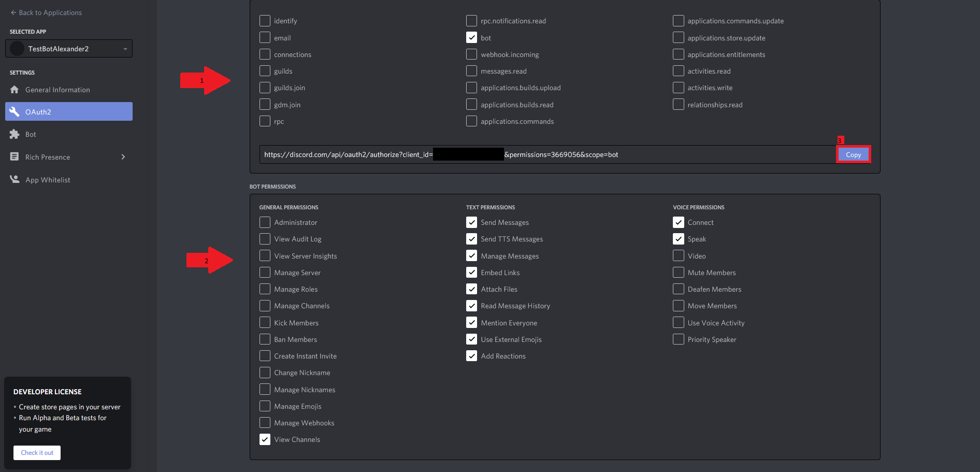Uncheck the View Channels permission

tap(265, 439)
